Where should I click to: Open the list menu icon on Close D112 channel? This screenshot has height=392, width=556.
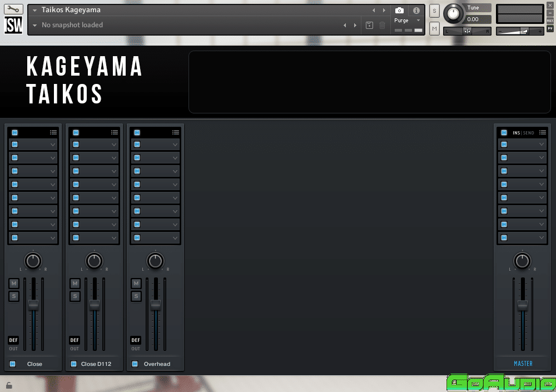[x=114, y=132]
